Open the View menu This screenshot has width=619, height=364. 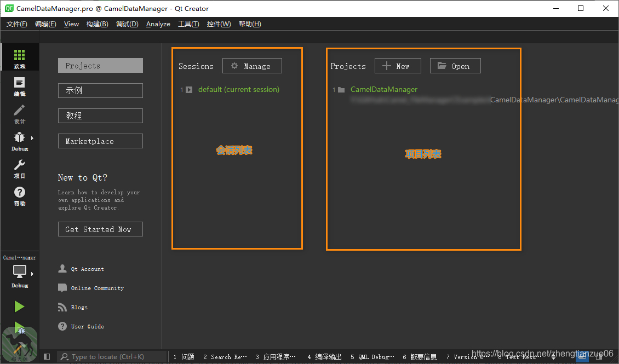click(71, 24)
